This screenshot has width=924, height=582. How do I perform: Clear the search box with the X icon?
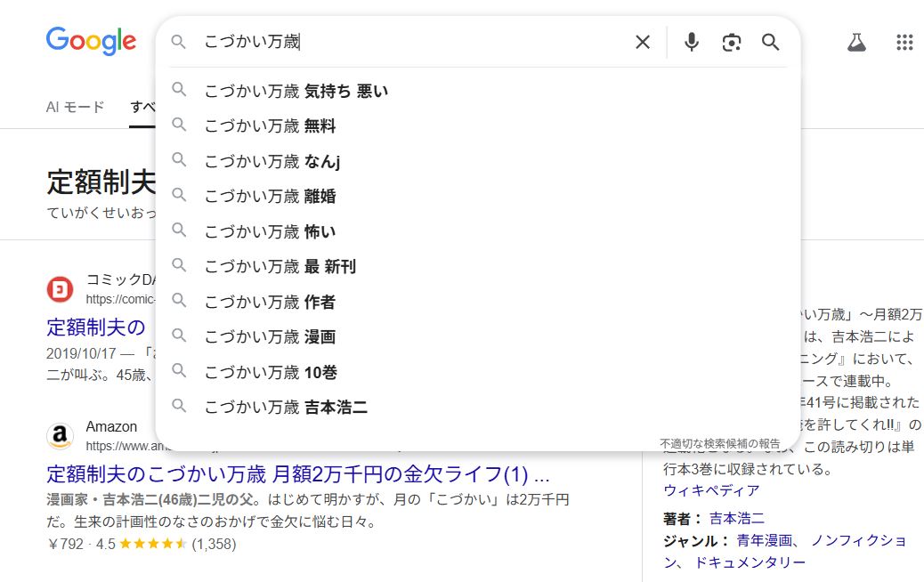click(642, 42)
